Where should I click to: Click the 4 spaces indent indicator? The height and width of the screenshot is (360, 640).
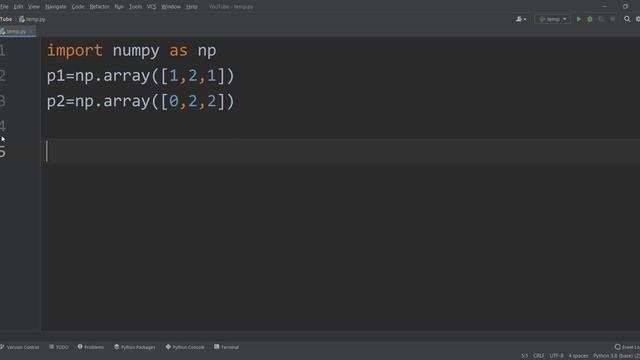click(578, 356)
